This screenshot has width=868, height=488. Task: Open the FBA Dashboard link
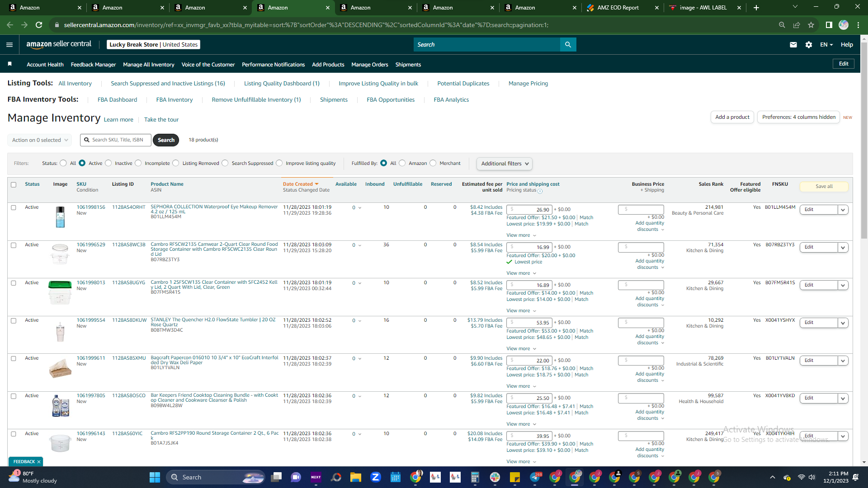(x=117, y=100)
